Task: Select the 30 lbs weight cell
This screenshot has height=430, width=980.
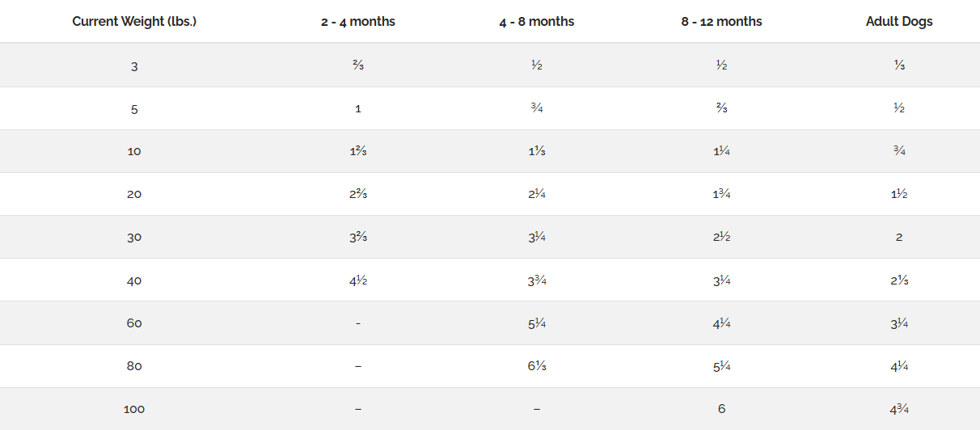Action: click(134, 237)
